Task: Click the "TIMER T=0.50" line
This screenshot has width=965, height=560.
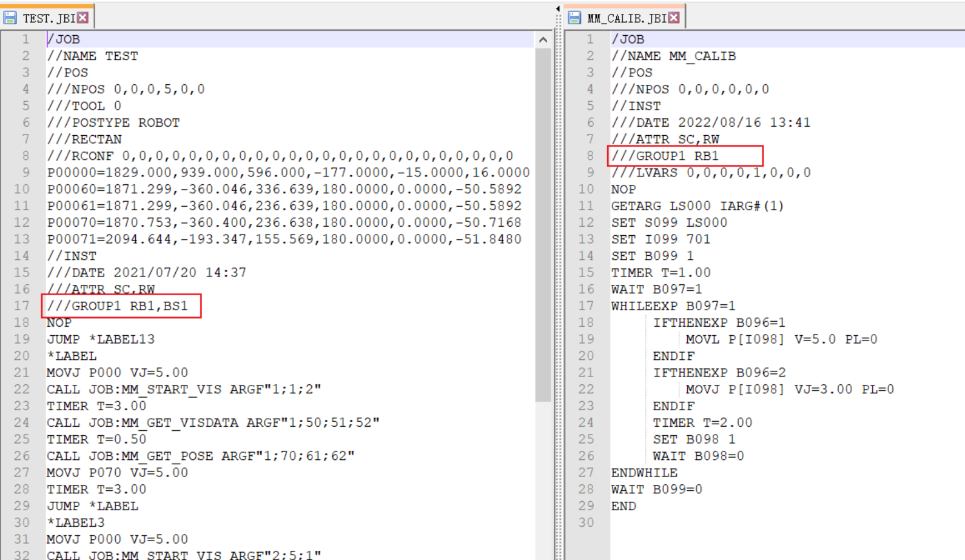Action: coord(97,439)
